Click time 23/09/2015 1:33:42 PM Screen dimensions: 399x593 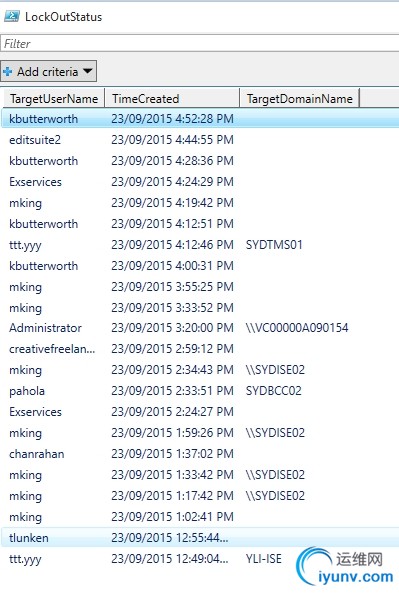coord(172,475)
